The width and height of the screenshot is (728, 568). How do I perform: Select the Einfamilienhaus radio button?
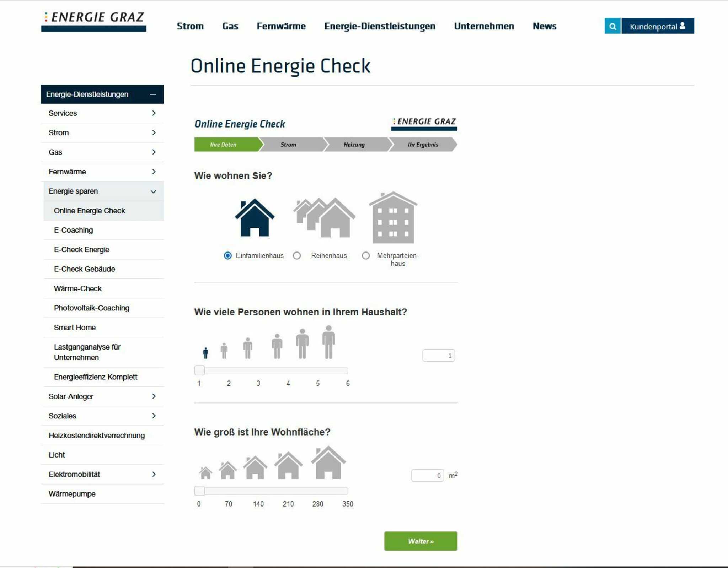(x=227, y=256)
